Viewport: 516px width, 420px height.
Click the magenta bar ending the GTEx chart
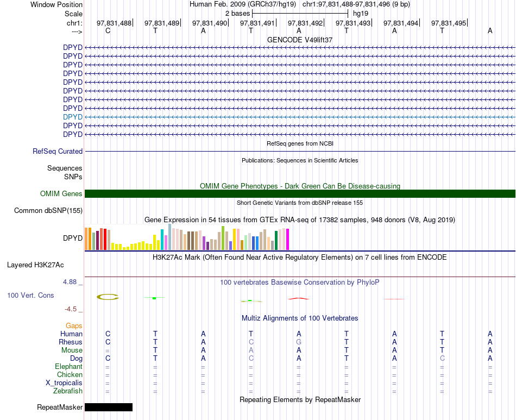[287, 240]
